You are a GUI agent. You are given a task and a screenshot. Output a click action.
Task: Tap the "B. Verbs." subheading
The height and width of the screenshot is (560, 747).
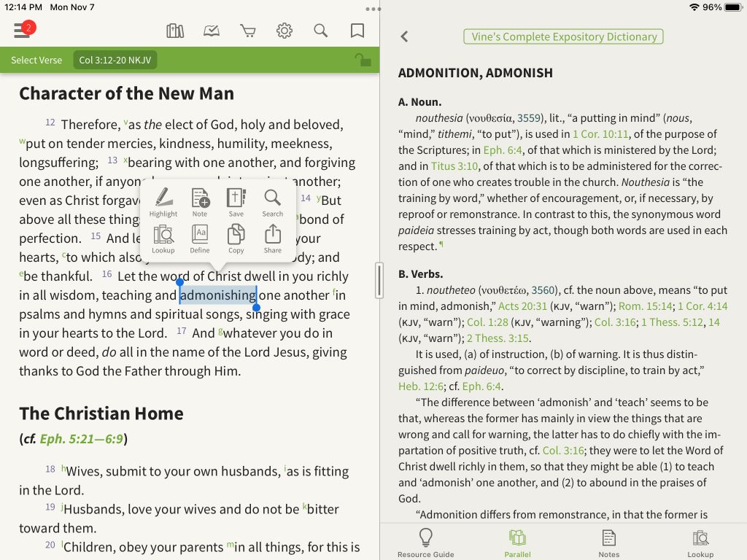coord(421,274)
